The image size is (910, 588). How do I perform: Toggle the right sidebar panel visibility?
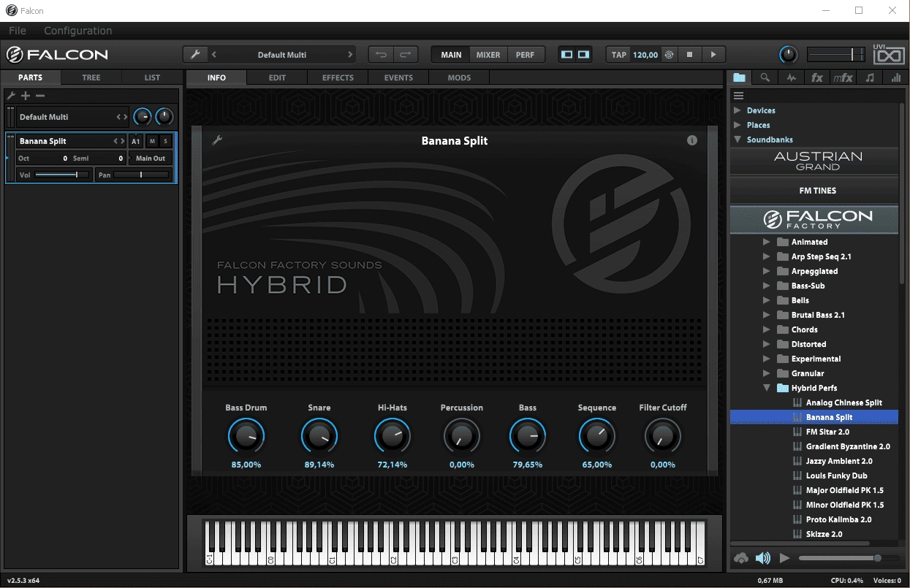pyautogui.click(x=583, y=55)
